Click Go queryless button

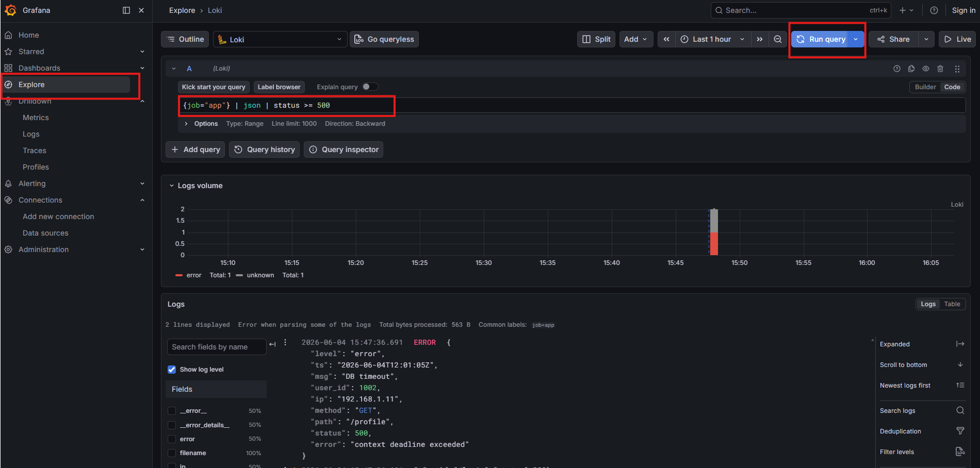(384, 39)
